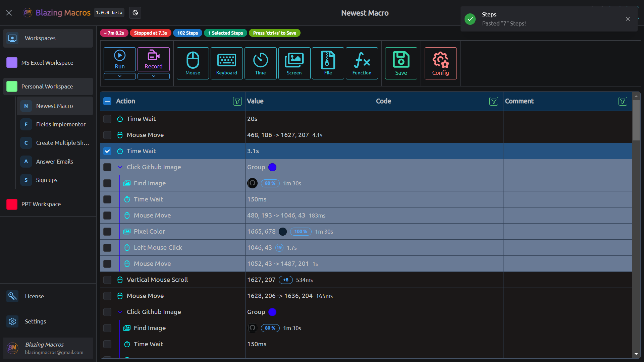Click the Blazing Macros logo icon
Viewport: 644px width, 362px height.
click(x=28, y=13)
